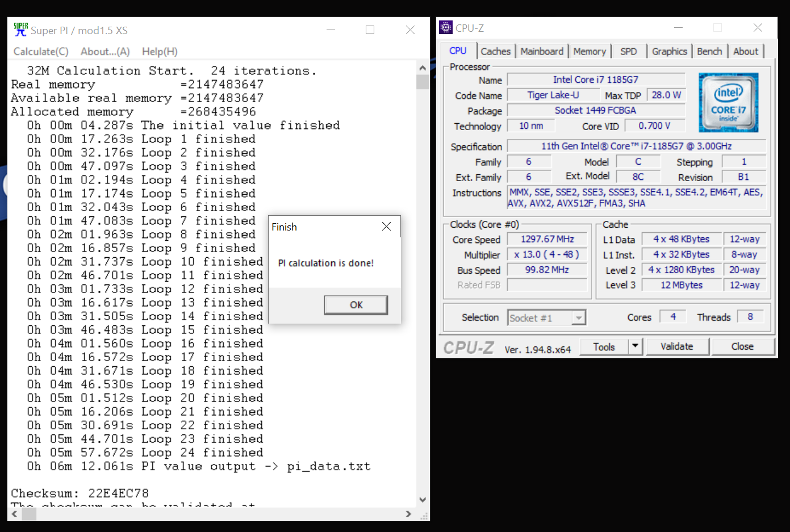790x532 pixels.
Task: Click the empty Rated FSB field
Action: pyautogui.click(x=547, y=285)
